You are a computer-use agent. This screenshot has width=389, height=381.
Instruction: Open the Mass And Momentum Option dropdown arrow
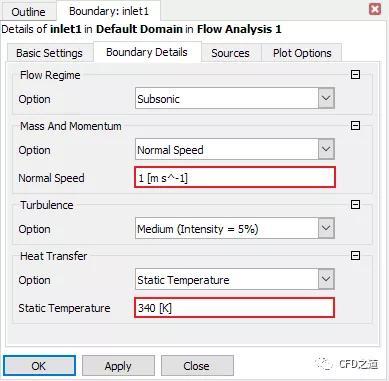326,149
